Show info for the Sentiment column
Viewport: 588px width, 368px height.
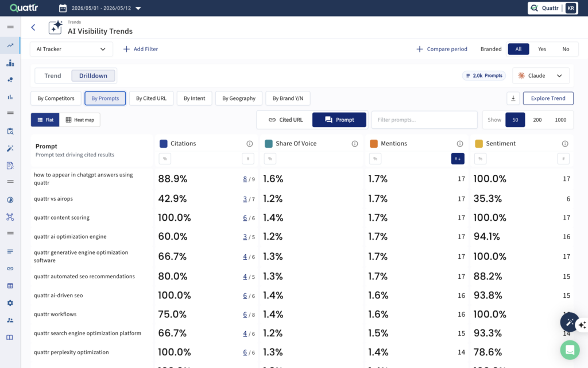pos(565,143)
